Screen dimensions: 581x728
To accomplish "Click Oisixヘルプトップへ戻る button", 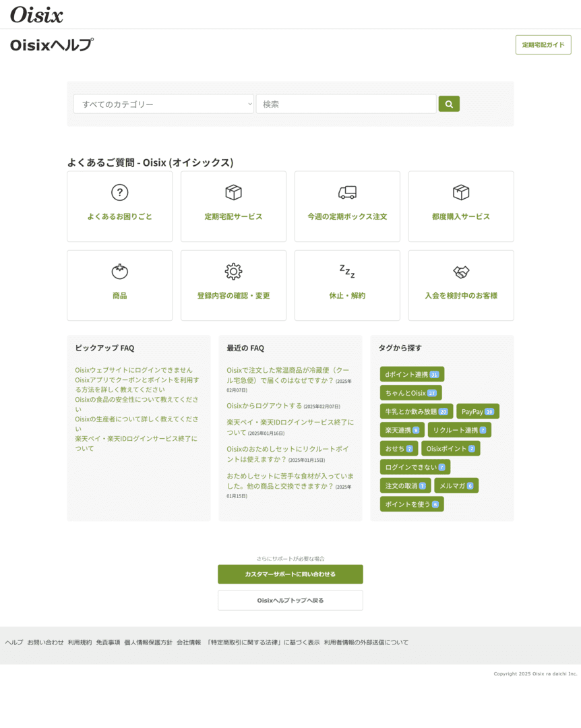I will 290,601.
